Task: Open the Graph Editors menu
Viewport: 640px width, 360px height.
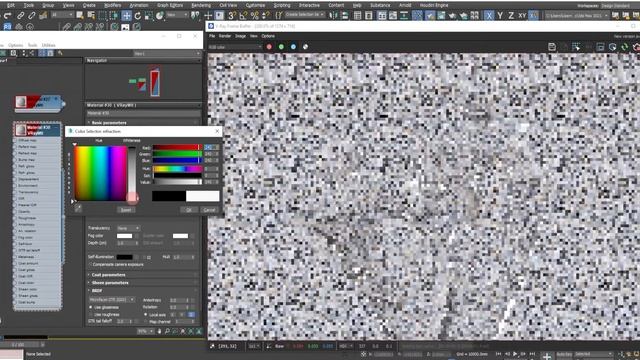Action: point(170,5)
